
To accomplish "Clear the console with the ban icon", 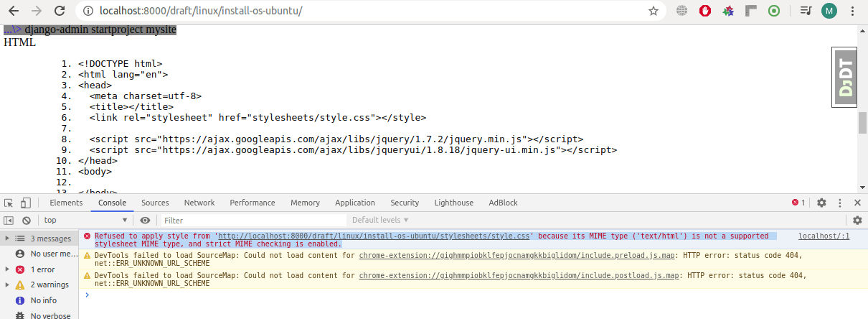I will point(27,221).
